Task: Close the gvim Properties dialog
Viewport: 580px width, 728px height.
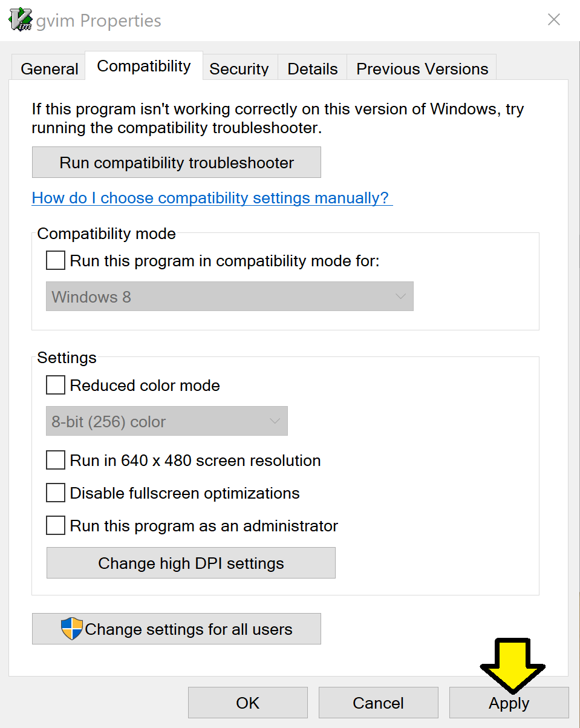Action: [554, 20]
